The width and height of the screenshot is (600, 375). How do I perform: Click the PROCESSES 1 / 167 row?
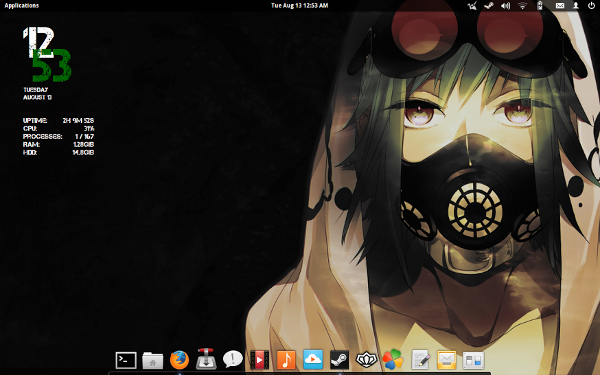59,136
